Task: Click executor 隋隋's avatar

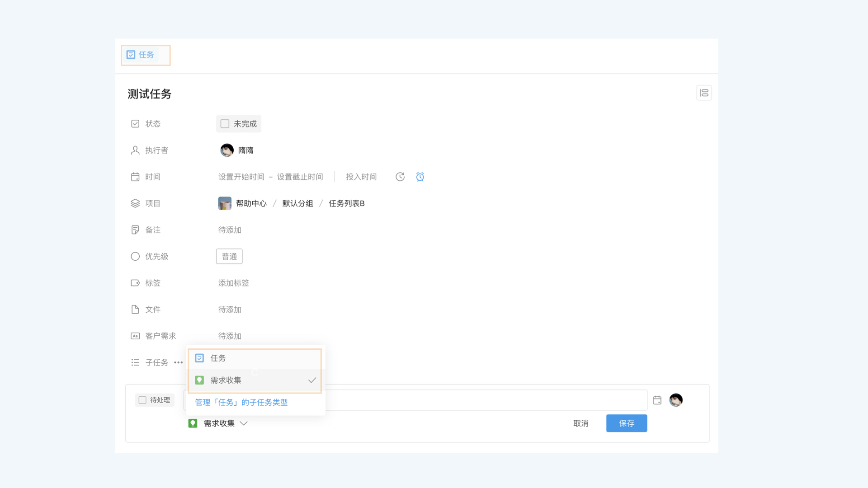Action: coord(227,150)
